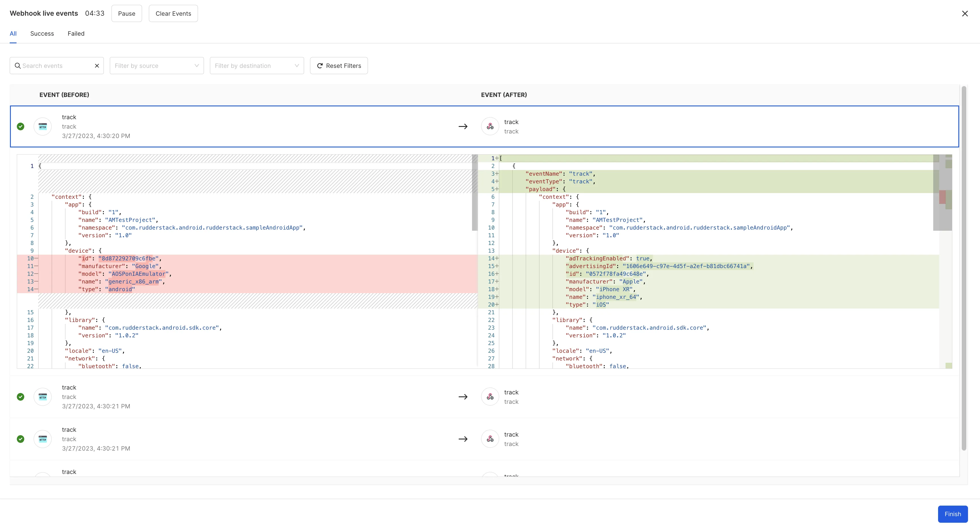Close the Webhook live events dialog
The width and height of the screenshot is (980, 527).
[x=965, y=14]
